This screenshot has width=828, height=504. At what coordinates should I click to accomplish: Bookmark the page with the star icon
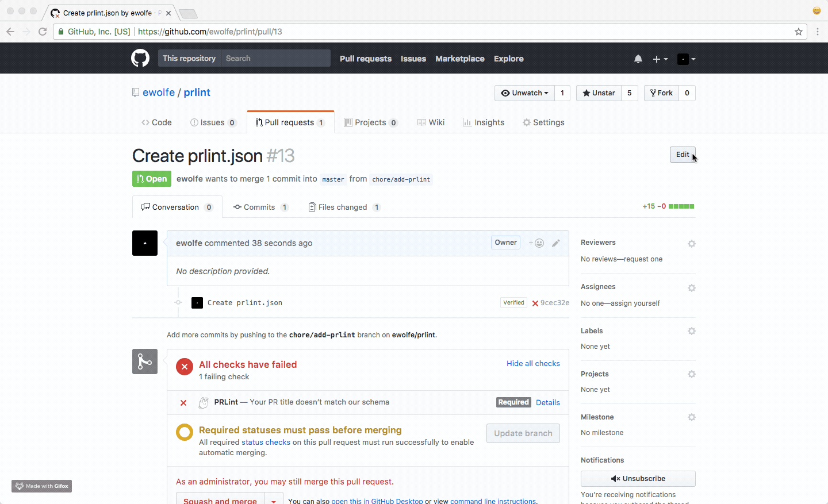pos(799,32)
